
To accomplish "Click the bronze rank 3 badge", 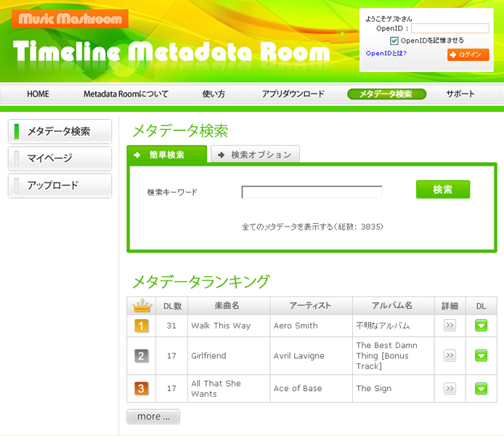I will point(142,389).
